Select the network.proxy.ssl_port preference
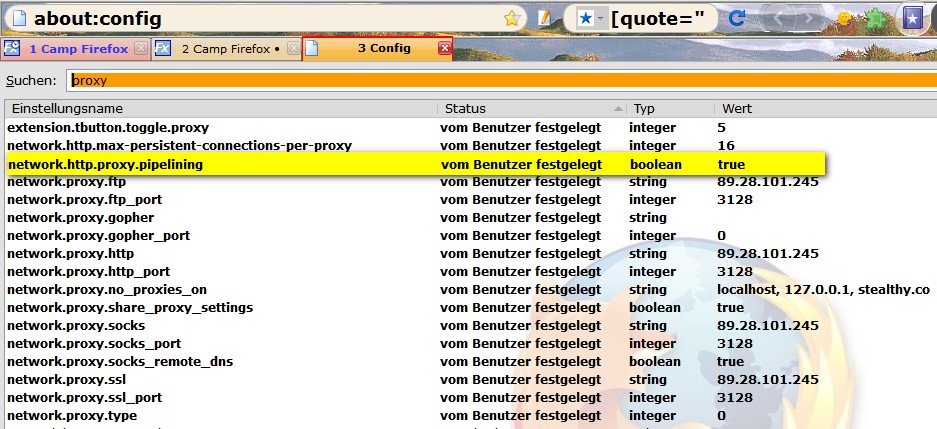This screenshot has height=429, width=937. point(84,397)
